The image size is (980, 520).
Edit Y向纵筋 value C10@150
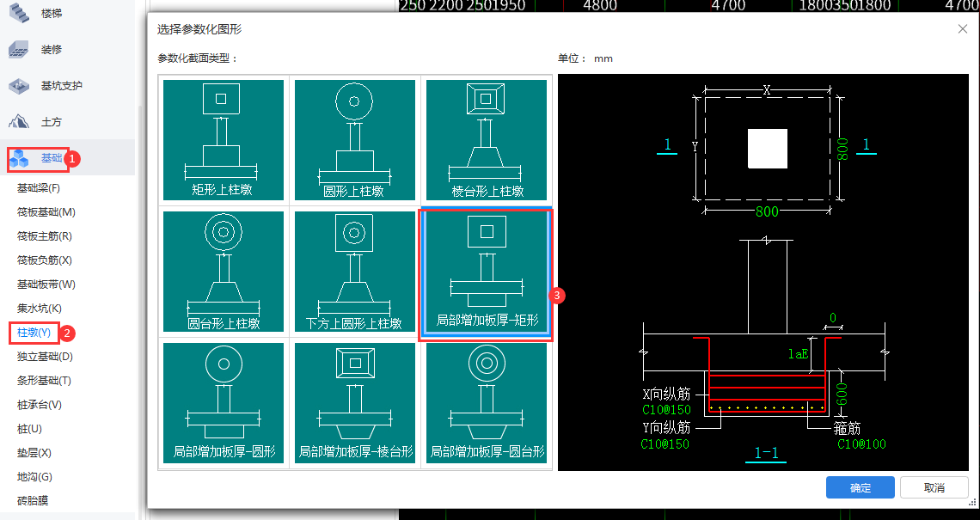665,444
